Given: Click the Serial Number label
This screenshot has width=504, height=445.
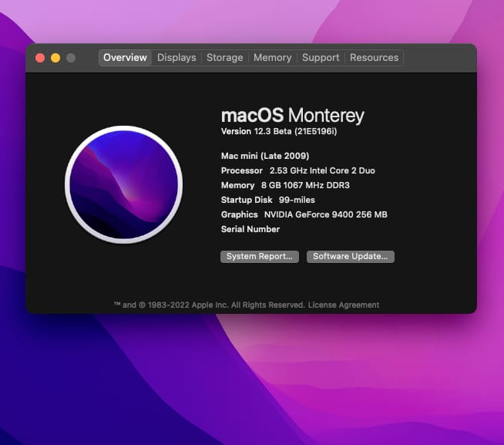Looking at the screenshot, I should click(250, 229).
